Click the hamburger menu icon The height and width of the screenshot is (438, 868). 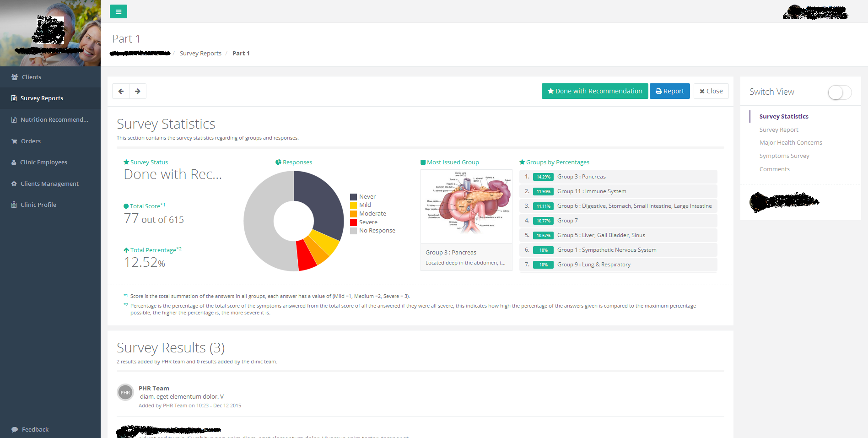[119, 12]
